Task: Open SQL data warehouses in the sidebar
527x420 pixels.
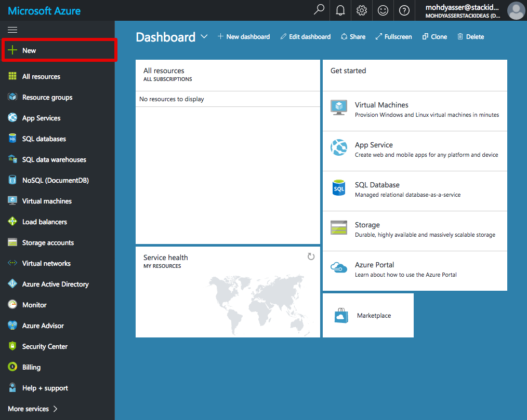Action: coord(58,159)
